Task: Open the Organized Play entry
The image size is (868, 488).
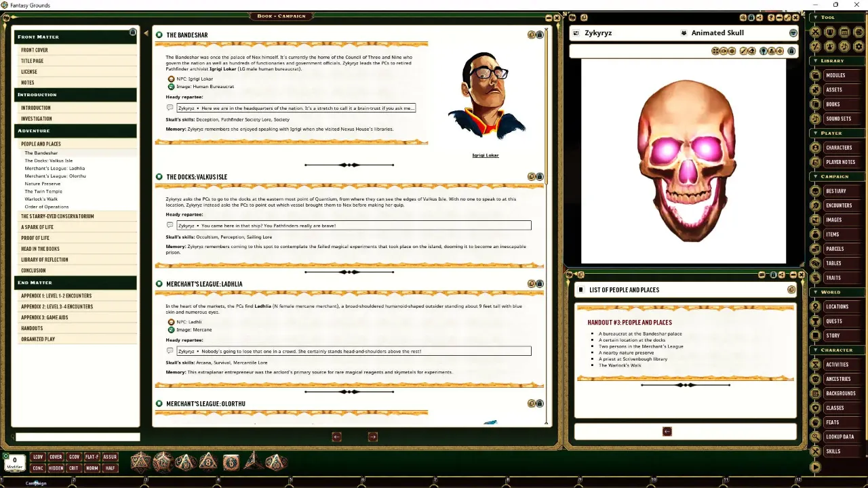Action: 38,339
